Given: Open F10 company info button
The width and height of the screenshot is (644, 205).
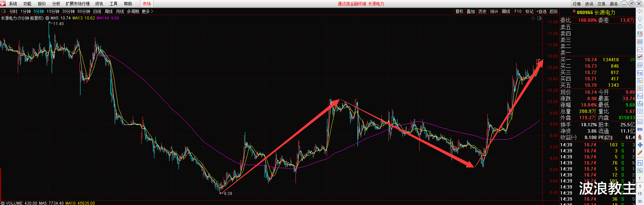Looking at the screenshot, I should (518, 11).
